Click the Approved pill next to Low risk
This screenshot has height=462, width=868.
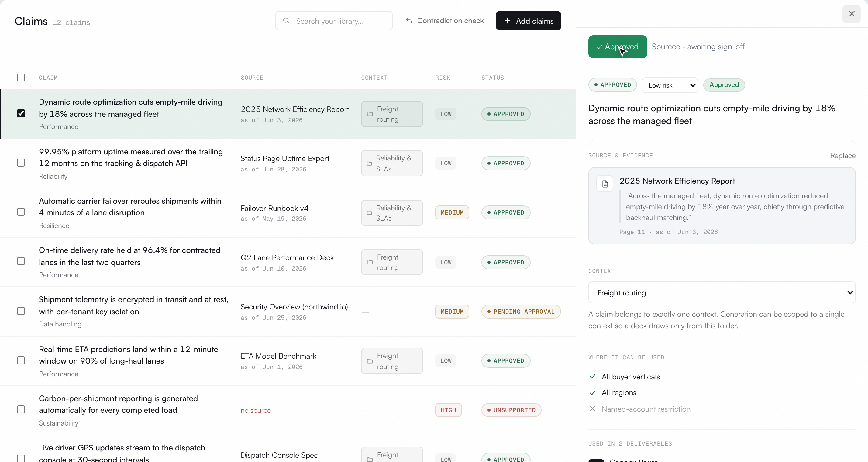pyautogui.click(x=724, y=85)
